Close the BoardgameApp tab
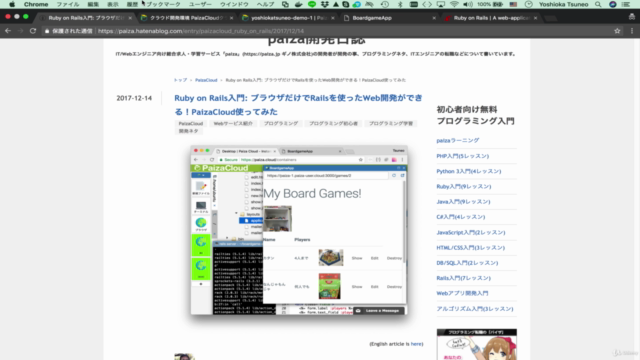Viewport: 640px width, 360px height. coord(434,18)
